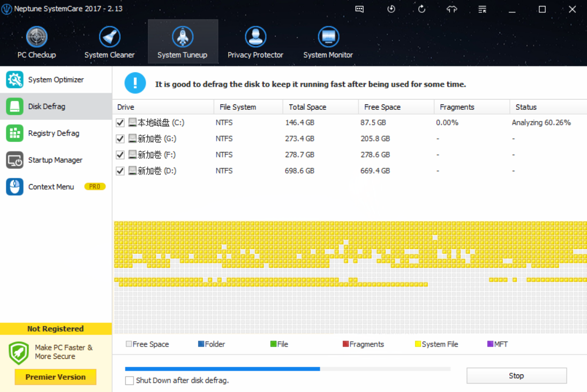The image size is (587, 392).
Task: Sort by Total Space column header
Action: (321, 107)
